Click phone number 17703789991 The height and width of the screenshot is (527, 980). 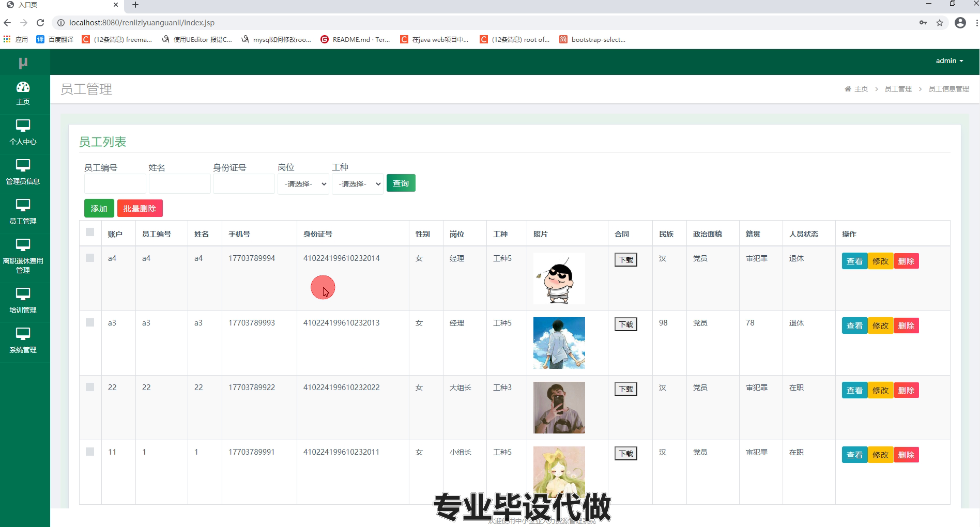tap(252, 452)
